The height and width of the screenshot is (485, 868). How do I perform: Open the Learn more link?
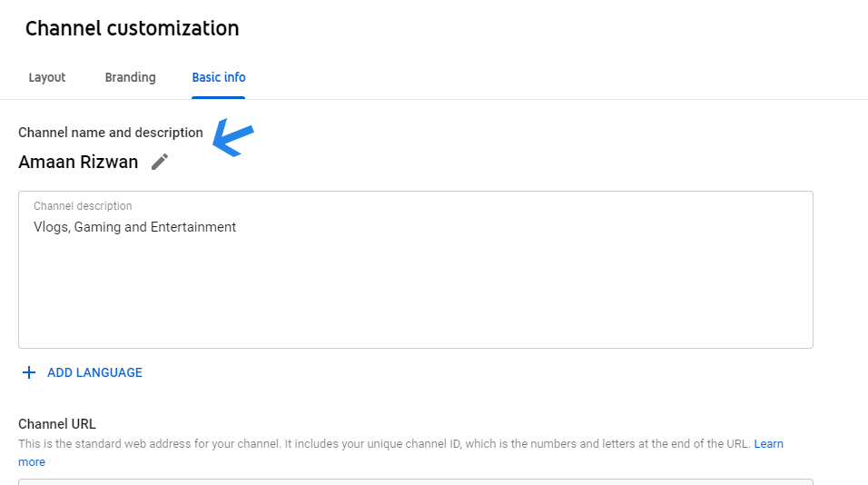click(x=768, y=444)
